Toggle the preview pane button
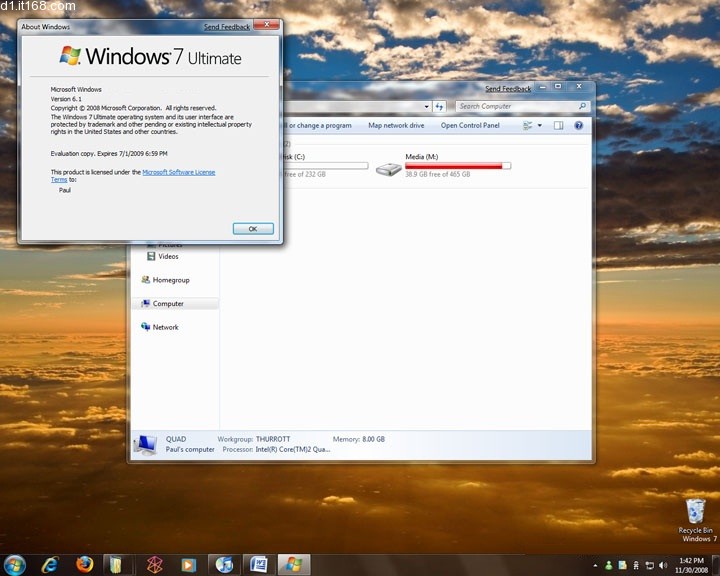 pos(558,125)
